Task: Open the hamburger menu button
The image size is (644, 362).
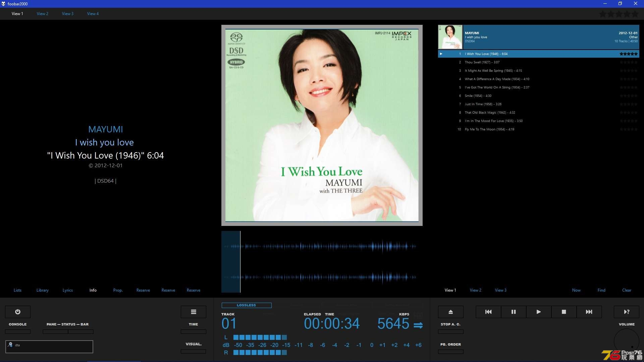Action: coord(194,312)
